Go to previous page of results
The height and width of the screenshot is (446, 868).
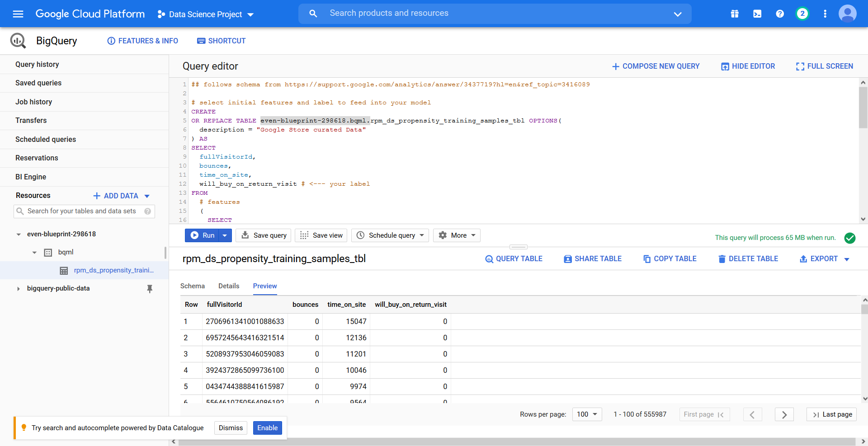tap(752, 414)
